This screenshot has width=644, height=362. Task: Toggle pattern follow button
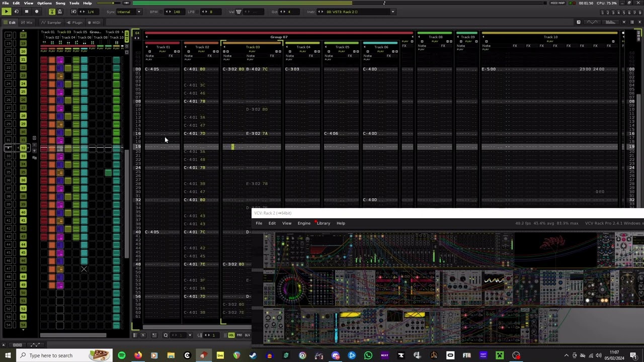point(52,12)
